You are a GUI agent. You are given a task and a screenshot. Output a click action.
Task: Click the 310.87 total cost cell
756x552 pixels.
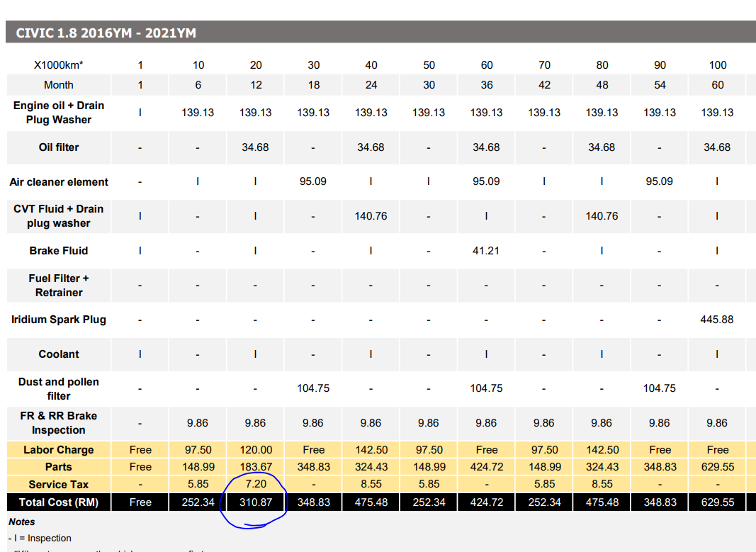pos(256,502)
